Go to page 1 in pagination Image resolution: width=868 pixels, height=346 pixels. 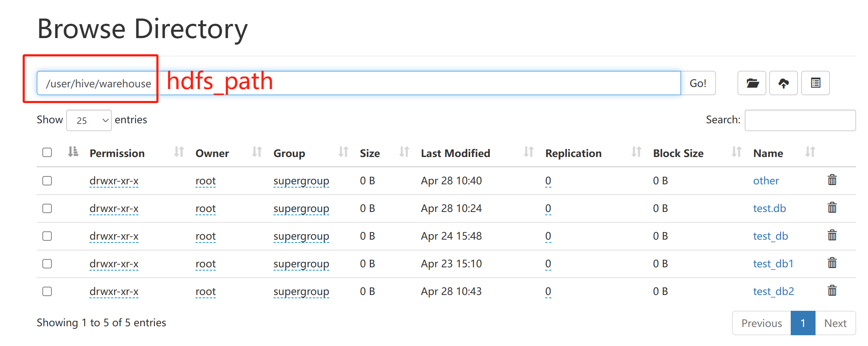tap(803, 323)
